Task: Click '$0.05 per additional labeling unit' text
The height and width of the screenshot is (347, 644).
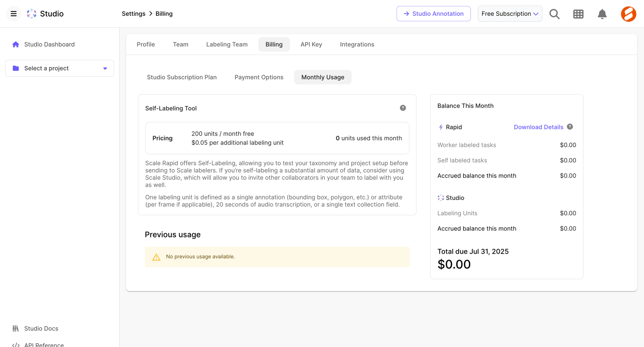Action: (x=238, y=143)
